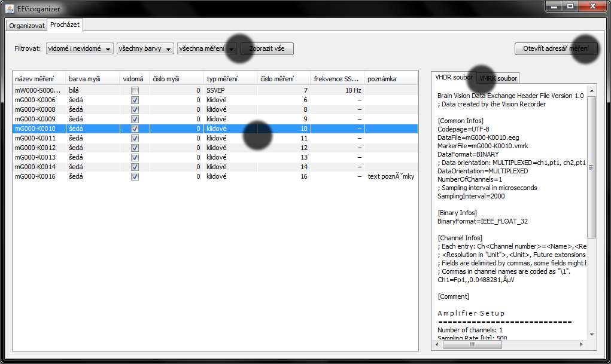Image resolution: width=611 pixels, height=364 pixels.
Task: Select the mG000-K0011 measurement name
Action: click(35, 138)
